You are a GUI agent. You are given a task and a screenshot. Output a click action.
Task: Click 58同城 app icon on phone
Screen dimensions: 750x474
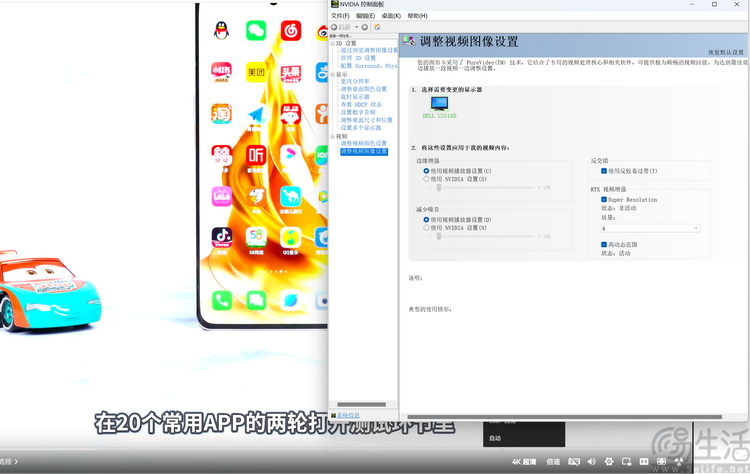click(x=256, y=237)
